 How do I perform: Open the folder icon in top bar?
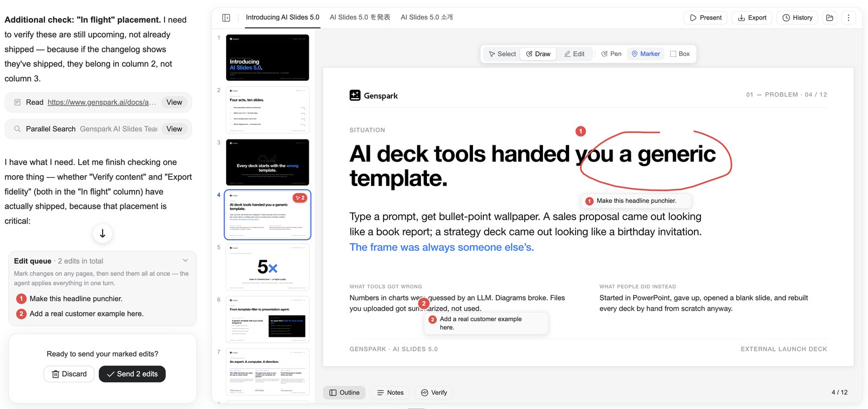click(x=829, y=18)
